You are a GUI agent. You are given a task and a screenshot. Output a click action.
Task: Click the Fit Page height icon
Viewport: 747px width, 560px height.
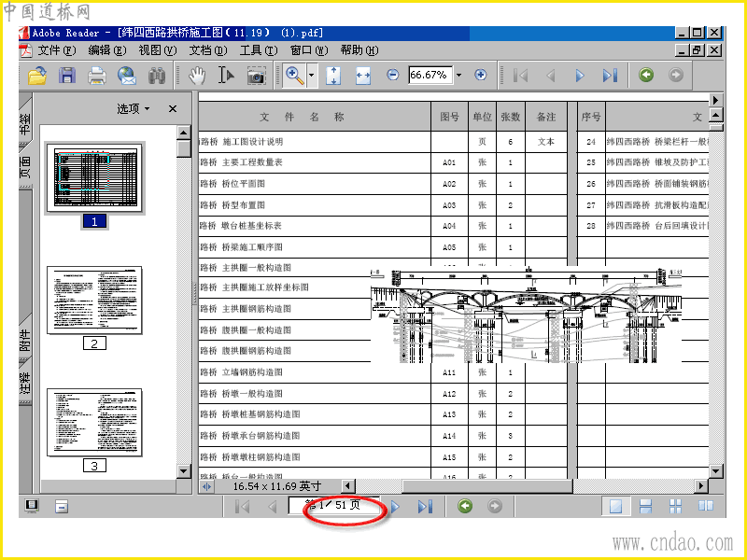click(333, 76)
